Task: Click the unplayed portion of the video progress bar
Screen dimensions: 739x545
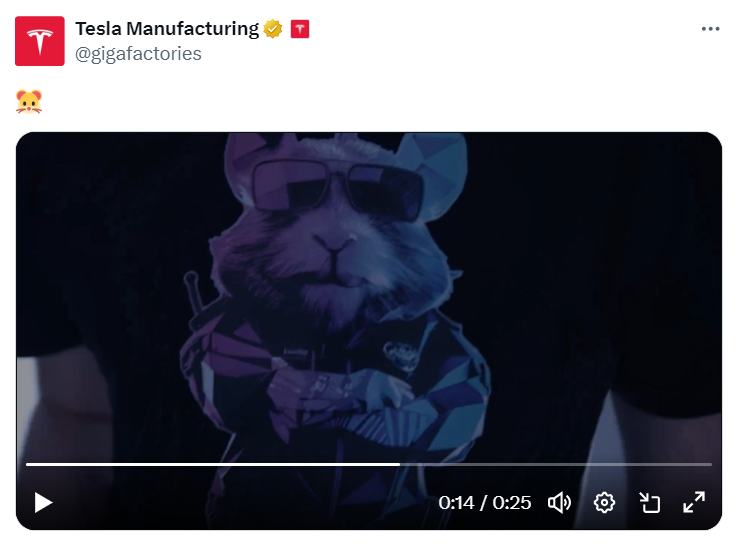Action: coord(556,464)
